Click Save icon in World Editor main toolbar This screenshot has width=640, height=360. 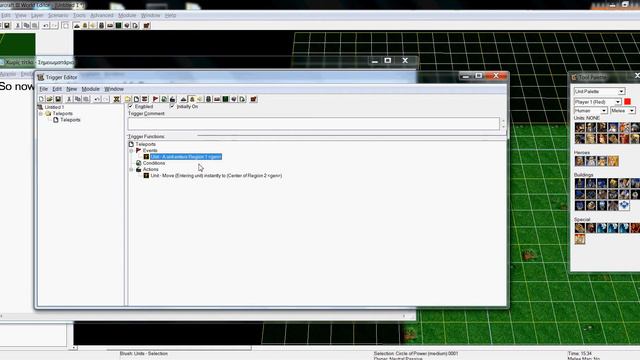click(7, 25)
